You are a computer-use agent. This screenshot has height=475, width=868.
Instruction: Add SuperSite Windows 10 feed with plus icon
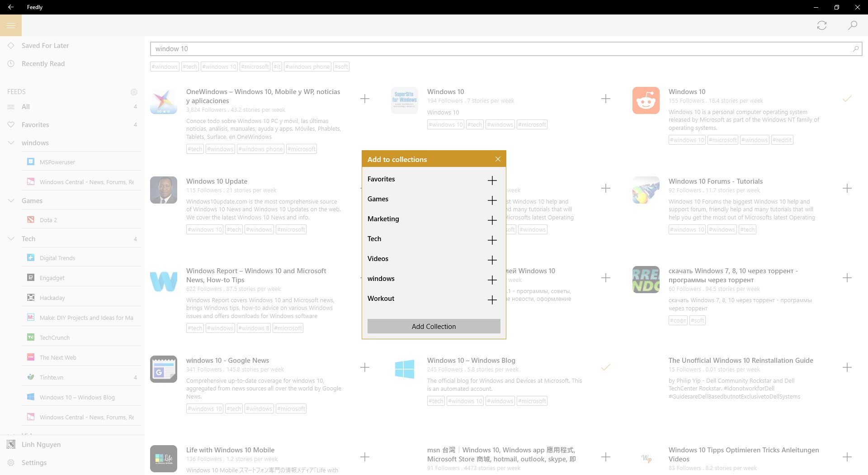click(606, 99)
